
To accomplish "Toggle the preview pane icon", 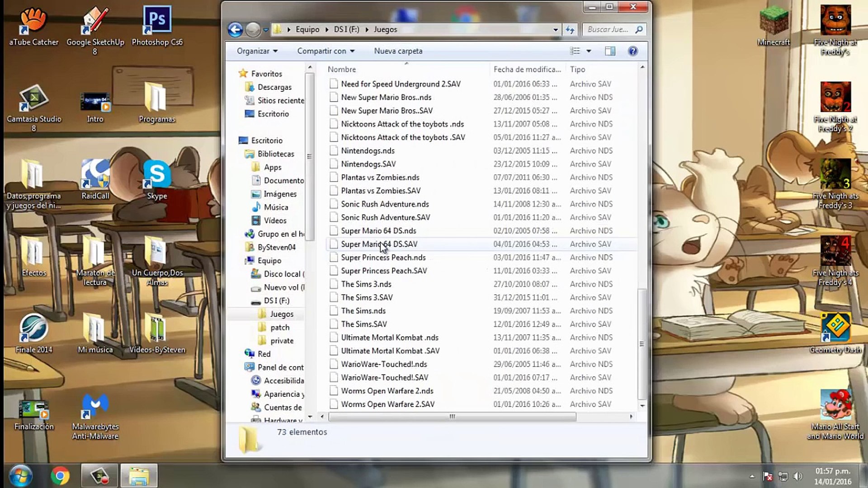I will (x=610, y=51).
